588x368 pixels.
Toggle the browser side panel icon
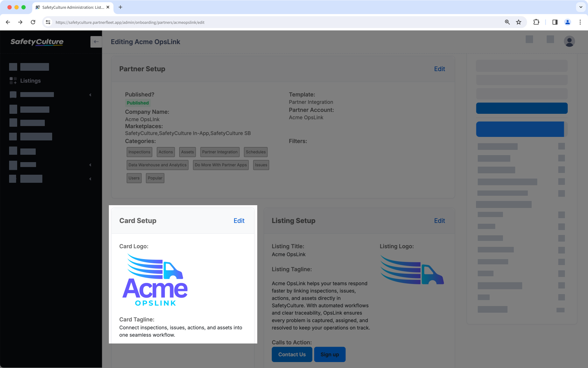pyautogui.click(x=555, y=22)
